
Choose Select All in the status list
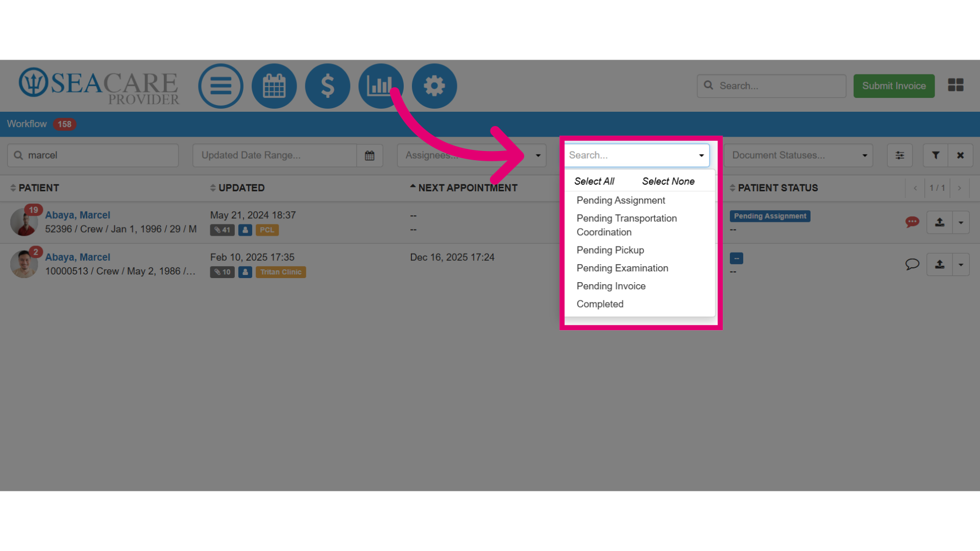[x=594, y=181]
